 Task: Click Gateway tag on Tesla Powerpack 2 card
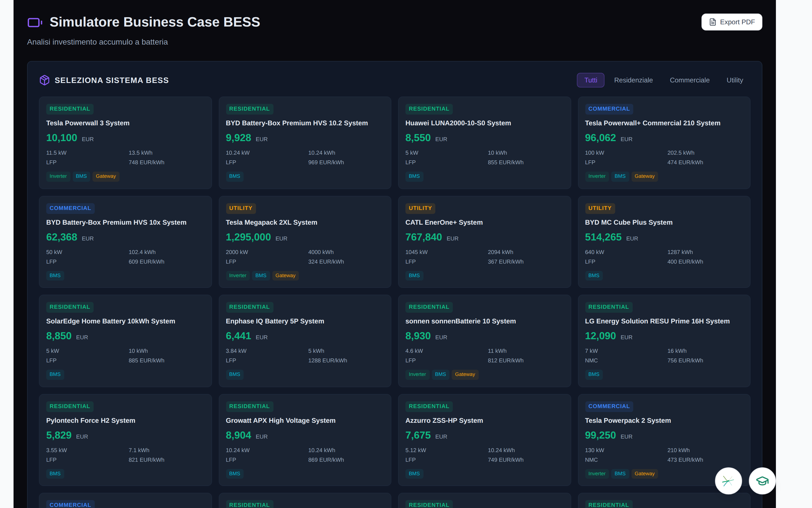tap(644, 473)
